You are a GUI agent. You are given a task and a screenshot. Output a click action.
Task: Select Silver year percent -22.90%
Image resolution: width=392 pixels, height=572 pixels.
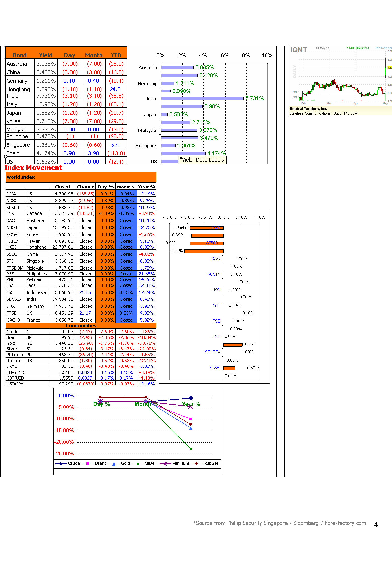tap(147, 349)
